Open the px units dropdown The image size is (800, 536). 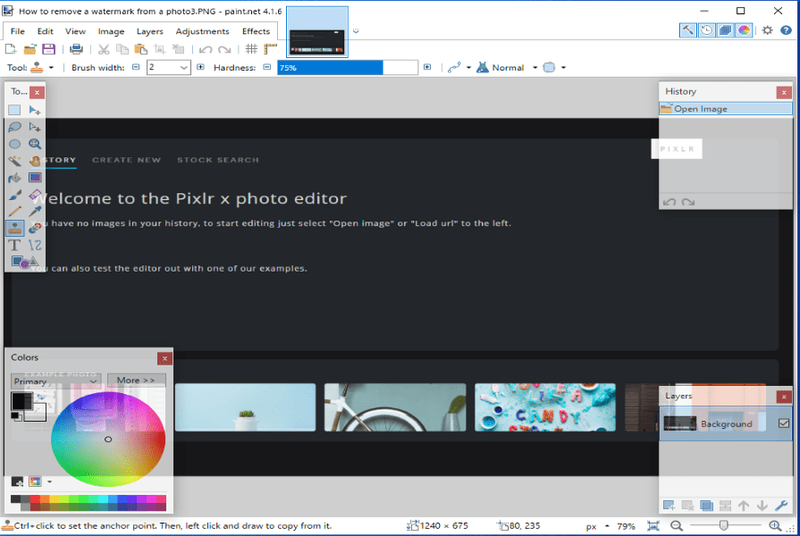click(x=607, y=526)
